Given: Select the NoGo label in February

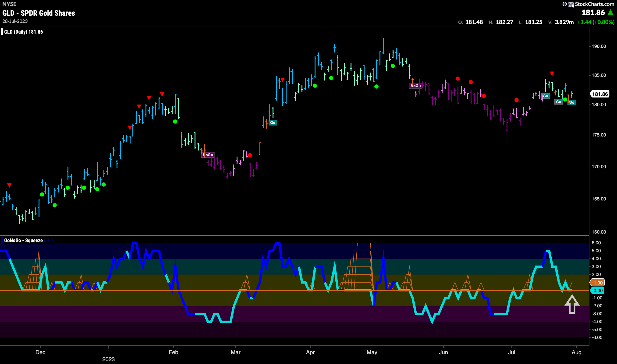Looking at the screenshot, I should pos(208,155).
